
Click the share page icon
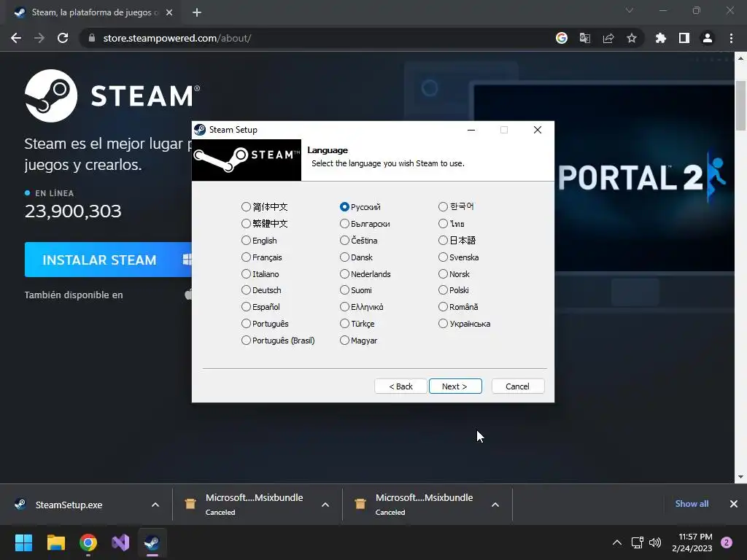tap(608, 38)
